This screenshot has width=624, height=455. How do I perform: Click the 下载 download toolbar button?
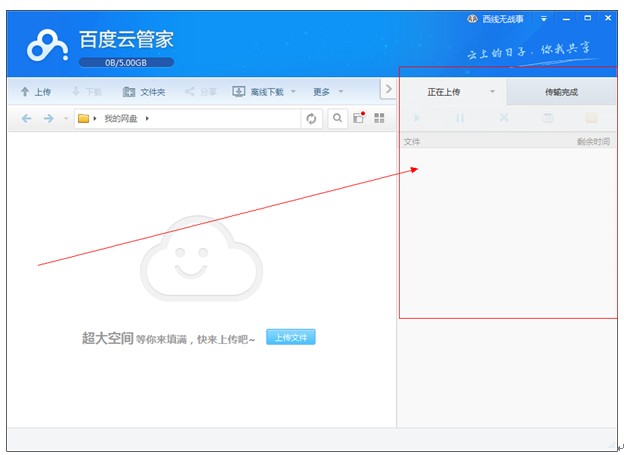pyautogui.click(x=87, y=92)
